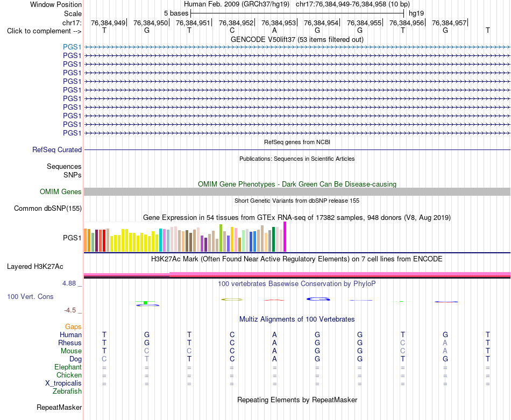Click the Window Position label
Screen dimensions: 511x420
point(56,4)
